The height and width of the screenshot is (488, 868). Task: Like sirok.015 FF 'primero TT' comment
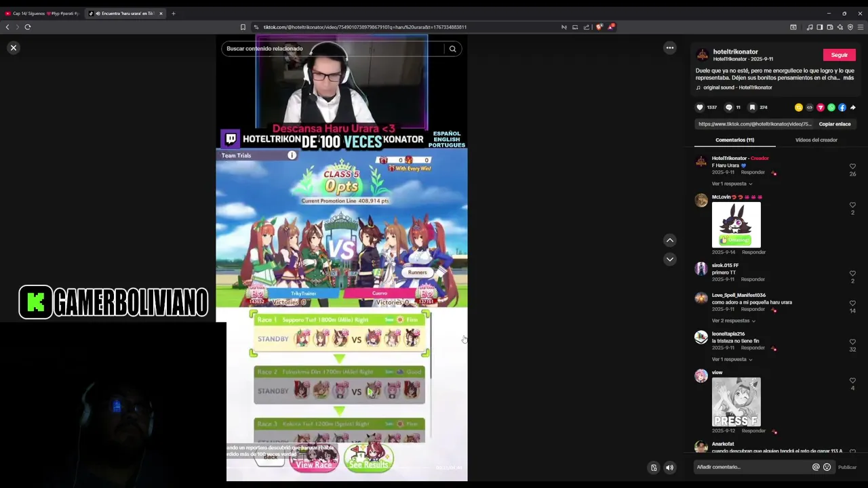click(852, 273)
